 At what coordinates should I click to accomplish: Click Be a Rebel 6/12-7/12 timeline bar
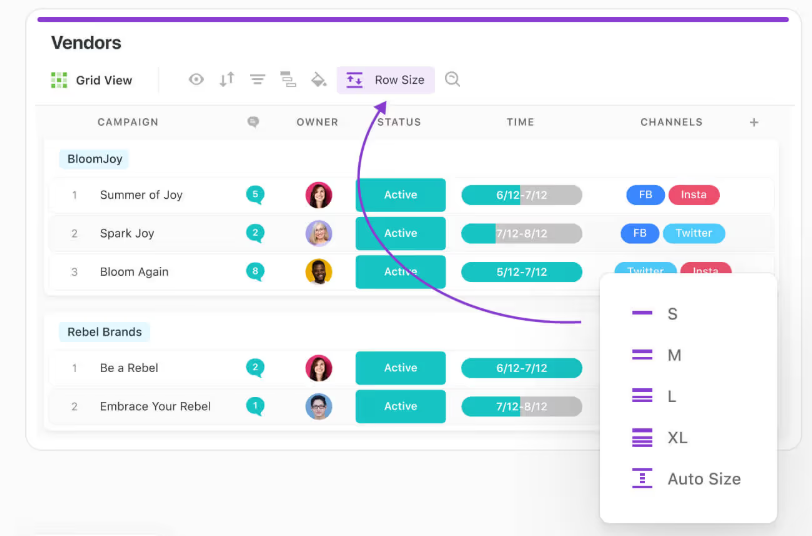click(x=521, y=368)
